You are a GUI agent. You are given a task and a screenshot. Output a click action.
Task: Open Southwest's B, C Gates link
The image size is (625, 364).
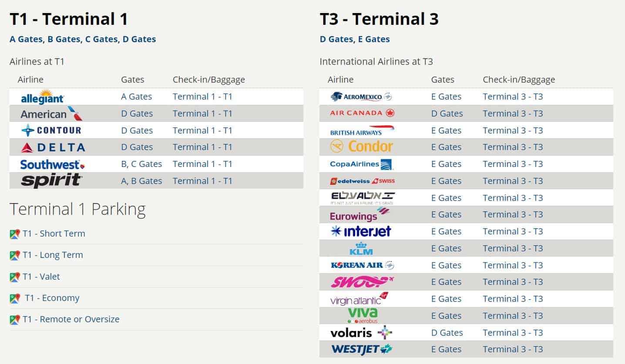click(x=141, y=164)
